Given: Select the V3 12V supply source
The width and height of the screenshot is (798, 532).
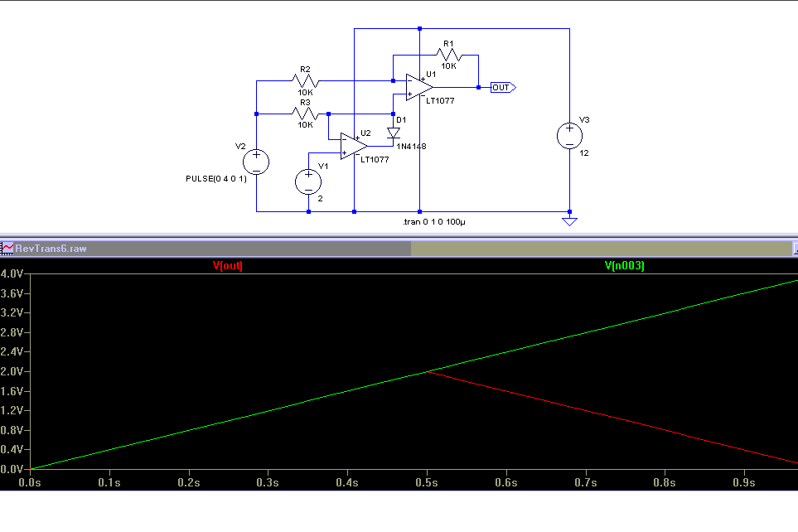Looking at the screenshot, I should tap(569, 136).
